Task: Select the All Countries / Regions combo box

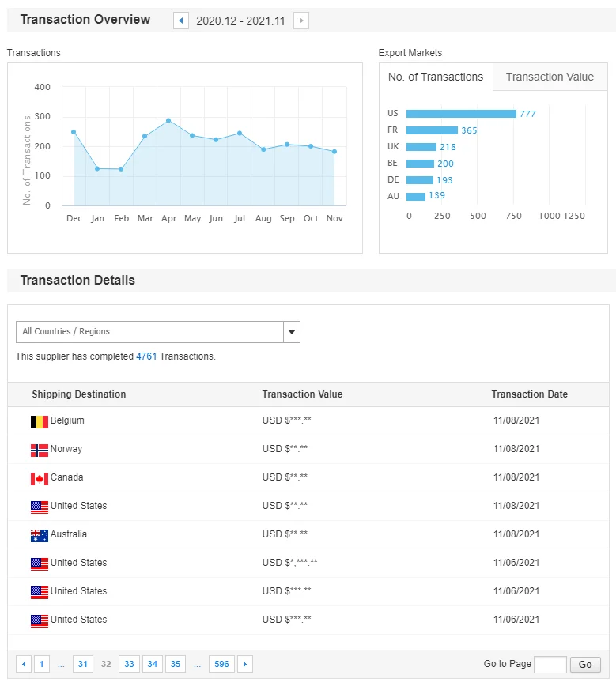Action: (x=158, y=332)
